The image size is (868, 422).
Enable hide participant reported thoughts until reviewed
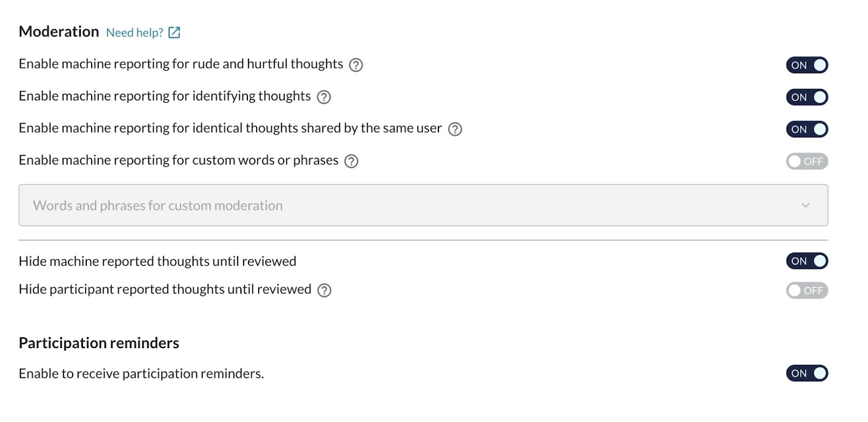[807, 291]
